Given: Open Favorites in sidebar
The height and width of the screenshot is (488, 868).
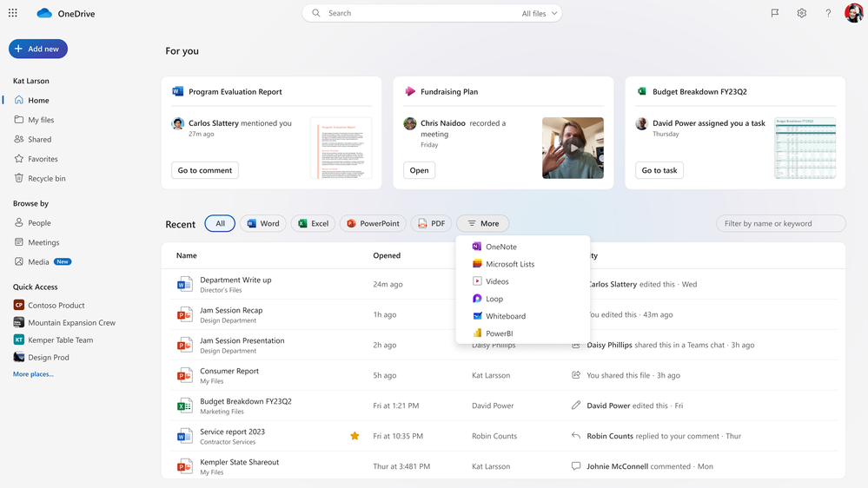Looking at the screenshot, I should pos(43,159).
